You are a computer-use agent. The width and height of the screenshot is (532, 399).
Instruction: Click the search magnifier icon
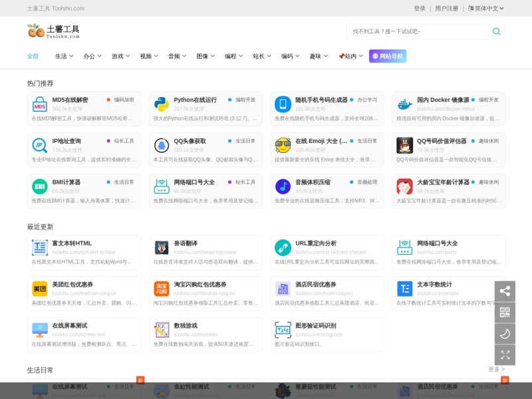click(496, 31)
